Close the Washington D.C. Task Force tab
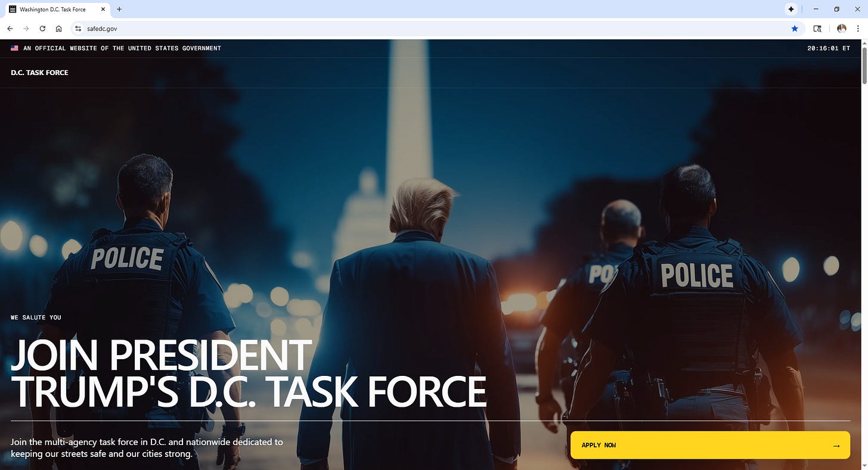Screen dimensions: 868x470 (x=103, y=10)
